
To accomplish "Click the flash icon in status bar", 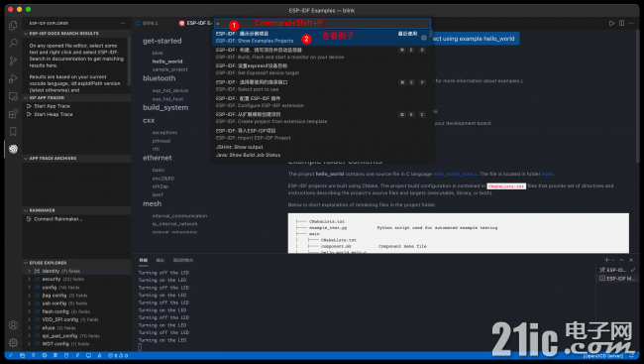I will (x=77, y=355).
